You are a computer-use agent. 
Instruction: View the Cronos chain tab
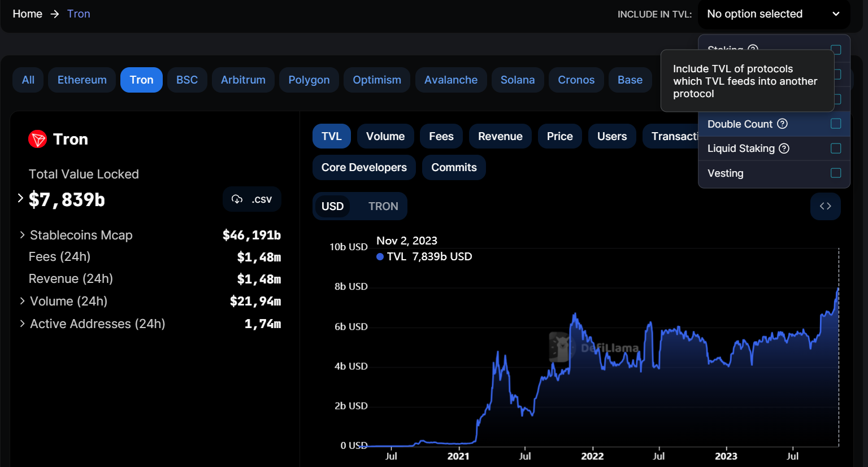coord(576,80)
